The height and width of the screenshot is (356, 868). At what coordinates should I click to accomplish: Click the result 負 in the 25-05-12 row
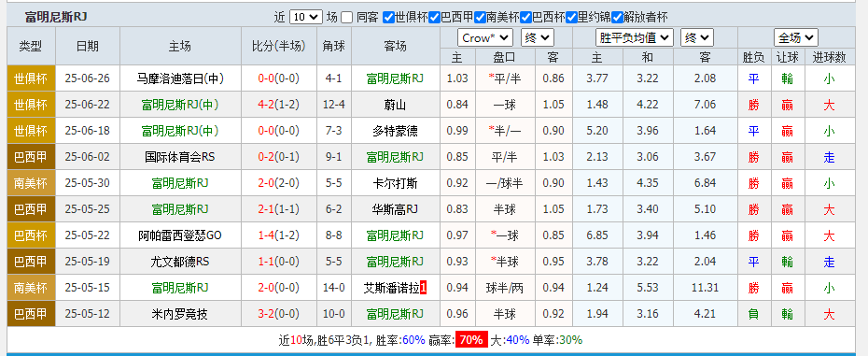(x=753, y=314)
